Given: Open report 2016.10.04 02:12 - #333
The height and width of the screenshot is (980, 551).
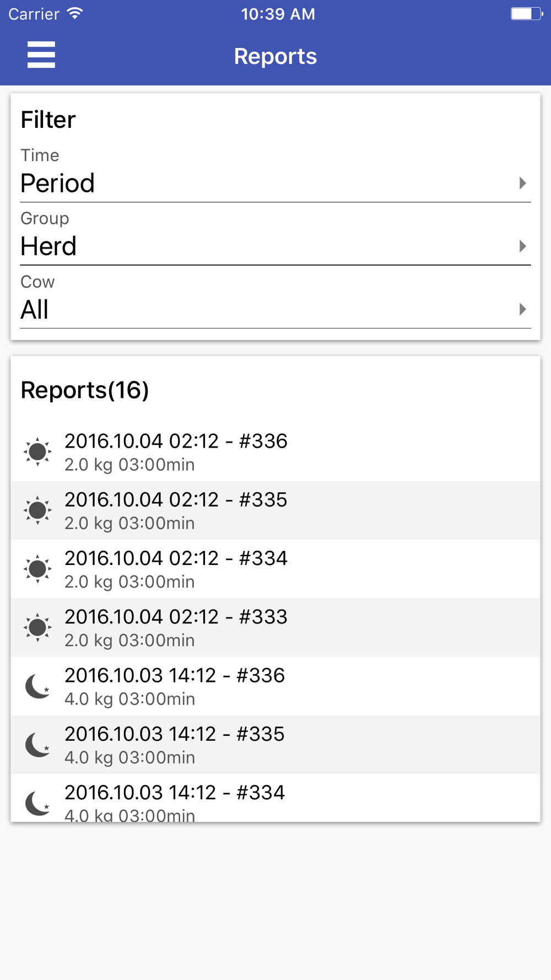Looking at the screenshot, I should (275, 627).
